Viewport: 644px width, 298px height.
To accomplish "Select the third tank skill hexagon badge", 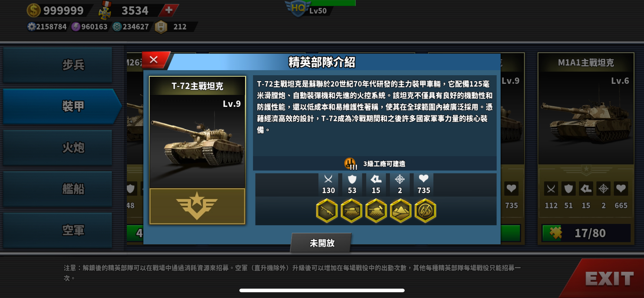I will tap(376, 211).
